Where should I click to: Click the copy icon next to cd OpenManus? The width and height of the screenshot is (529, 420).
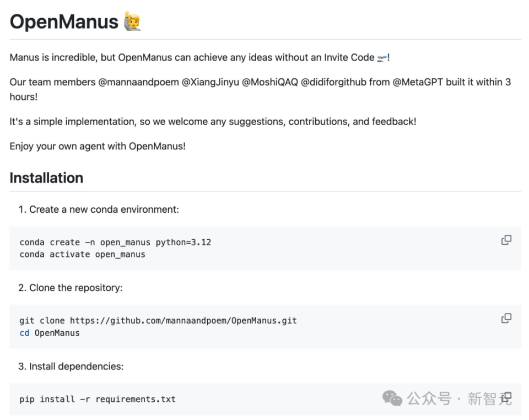click(x=506, y=318)
